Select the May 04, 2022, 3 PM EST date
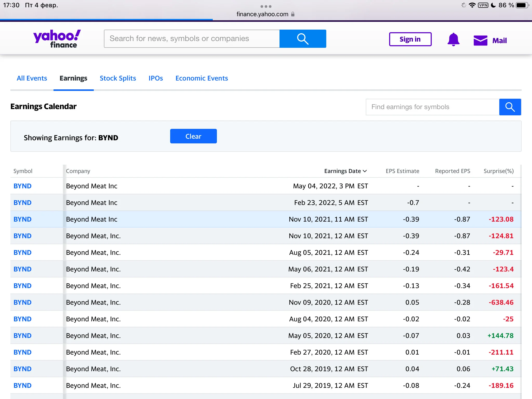532x399 pixels. (330, 186)
